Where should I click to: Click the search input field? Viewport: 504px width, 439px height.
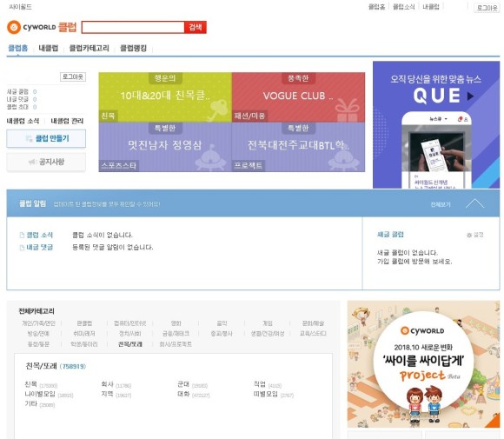tap(133, 27)
